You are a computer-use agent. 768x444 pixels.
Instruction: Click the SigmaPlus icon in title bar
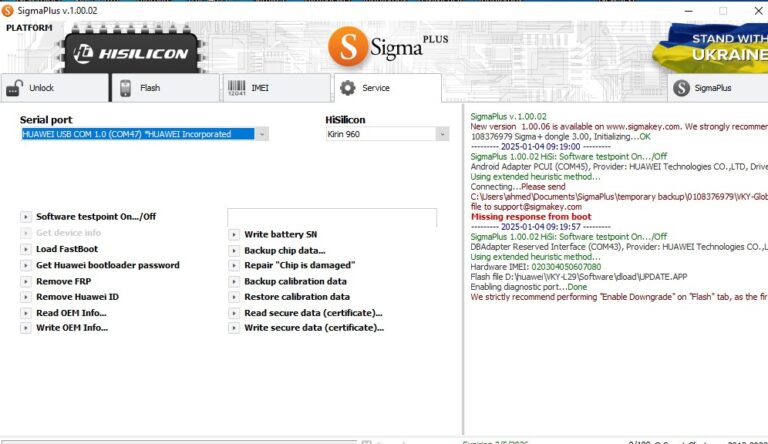pyautogui.click(x=7, y=10)
